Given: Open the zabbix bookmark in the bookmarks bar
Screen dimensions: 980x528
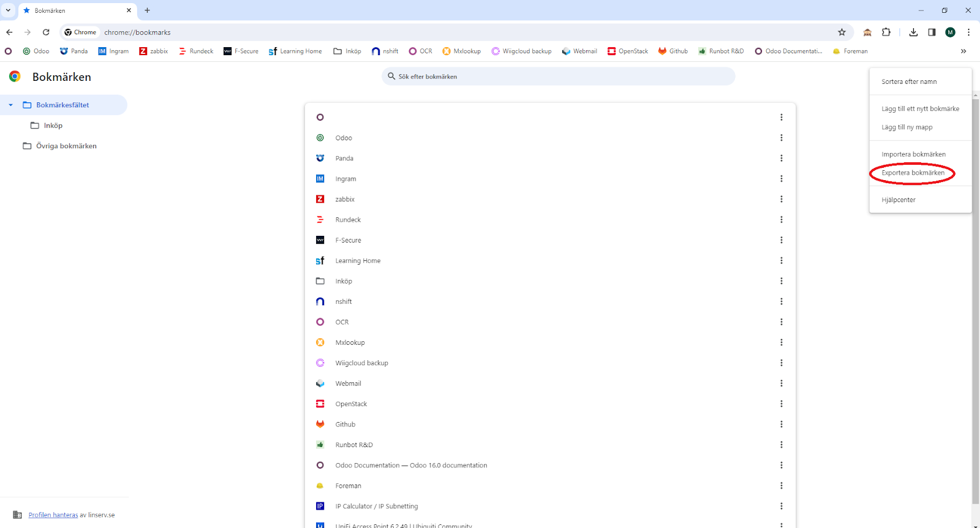Looking at the screenshot, I should [x=153, y=51].
